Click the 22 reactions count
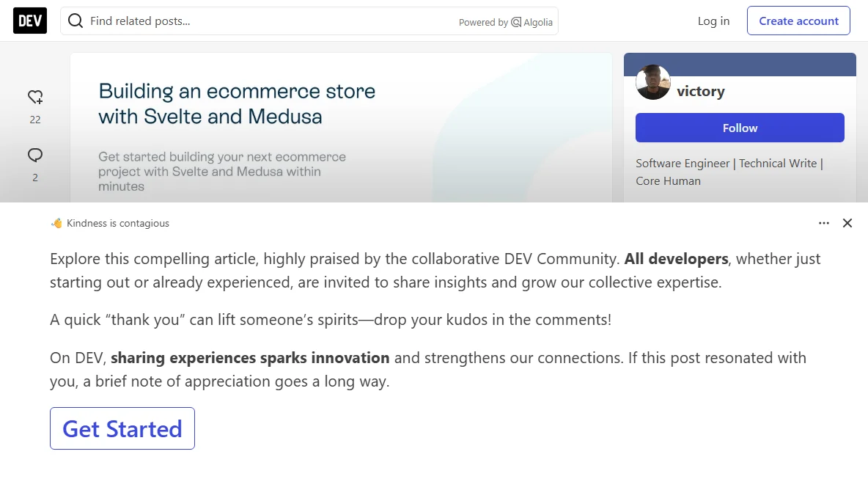Screen dimensions: 868x479 (35, 120)
